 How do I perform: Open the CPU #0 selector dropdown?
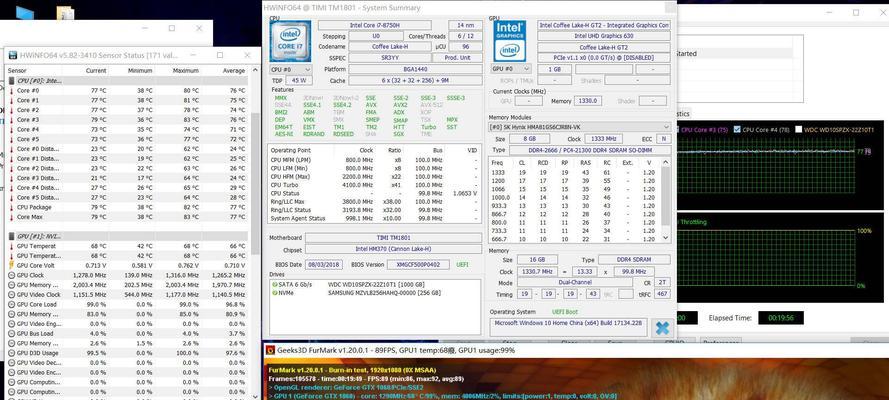[x=290, y=69]
